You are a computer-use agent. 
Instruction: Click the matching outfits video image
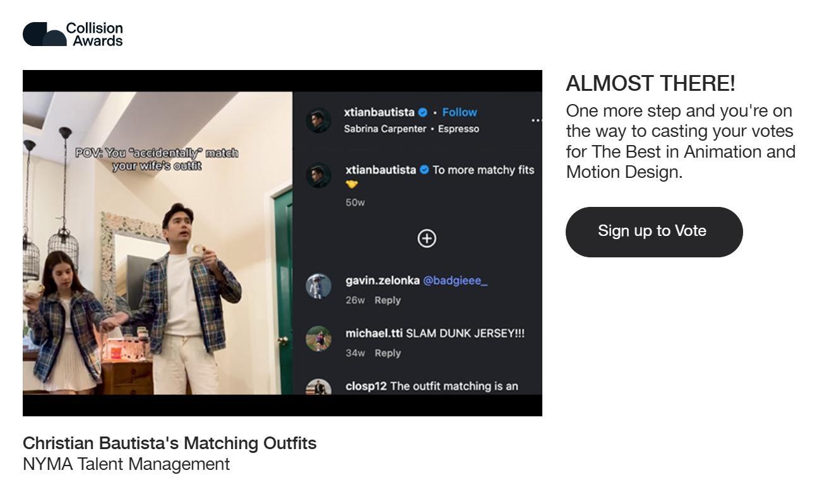(x=158, y=243)
